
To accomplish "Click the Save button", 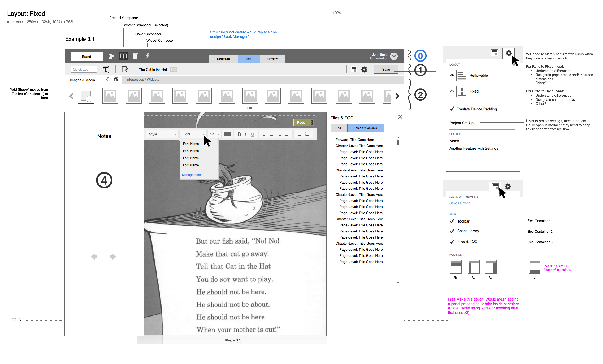I will click(386, 70).
